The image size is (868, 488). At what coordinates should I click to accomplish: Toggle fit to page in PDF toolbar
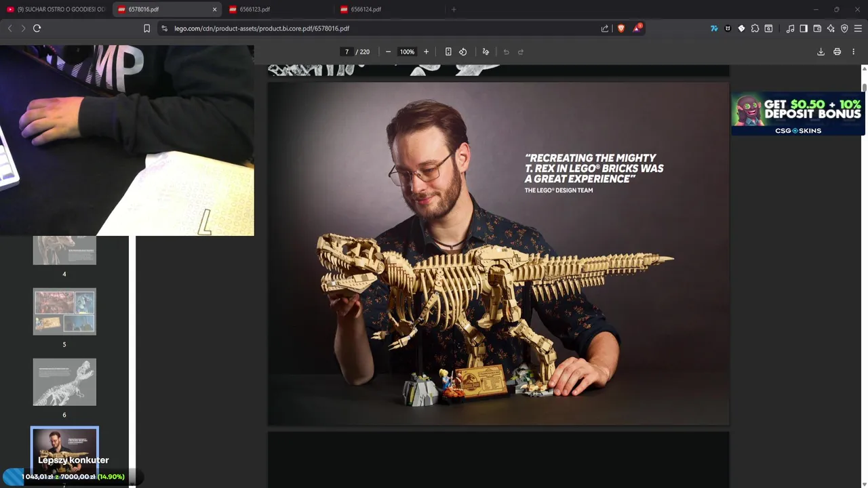pos(448,52)
